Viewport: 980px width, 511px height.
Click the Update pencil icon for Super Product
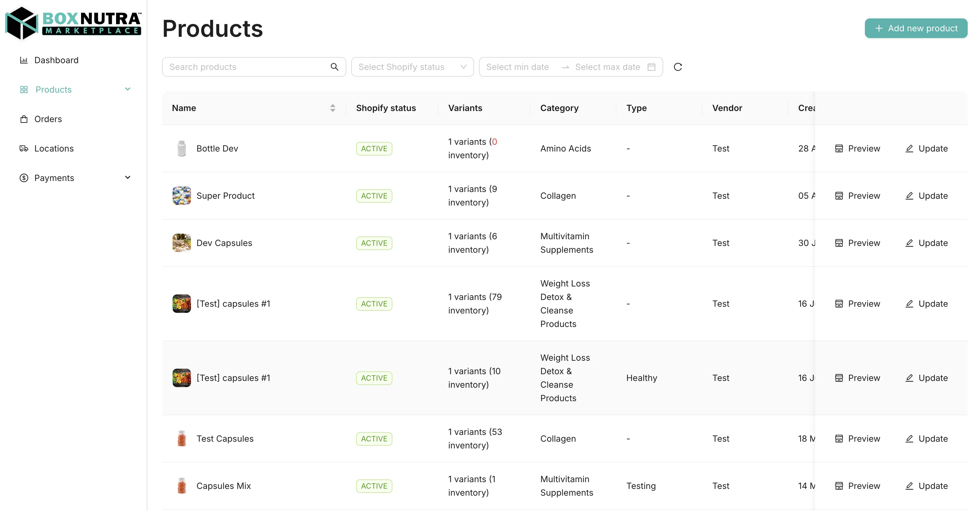click(910, 195)
